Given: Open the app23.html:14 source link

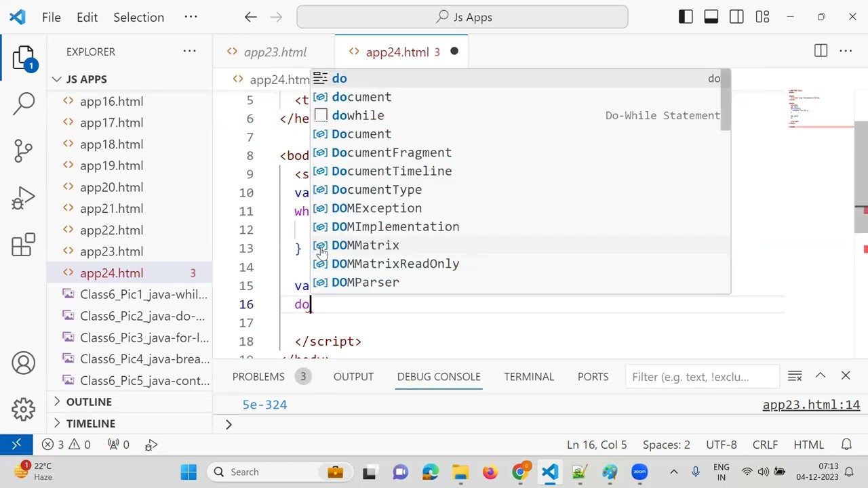Looking at the screenshot, I should pyautogui.click(x=811, y=405).
